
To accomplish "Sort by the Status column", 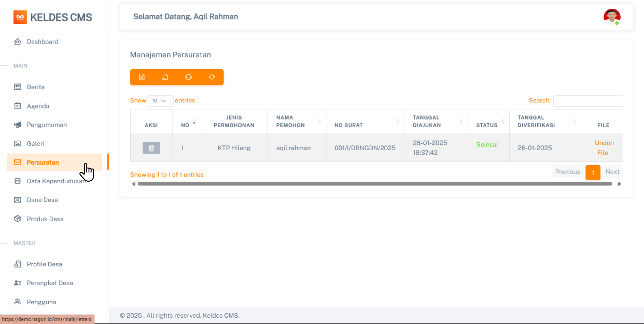I will click(488, 125).
